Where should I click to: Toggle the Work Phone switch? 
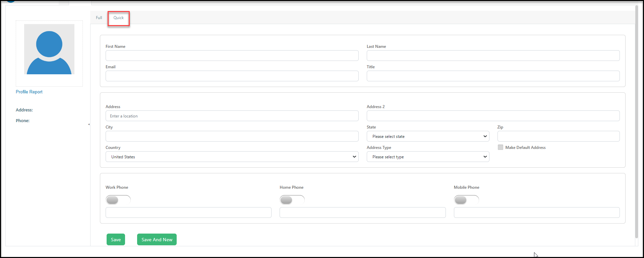point(118,200)
